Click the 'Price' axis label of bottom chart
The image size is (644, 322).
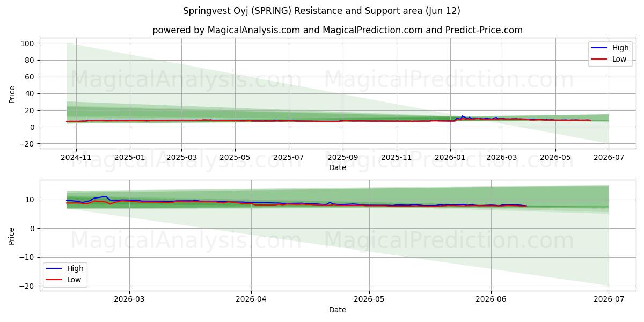coord(12,236)
